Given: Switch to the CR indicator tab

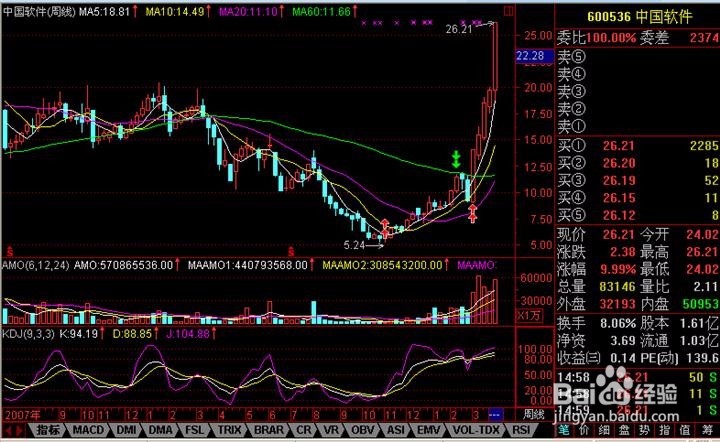Looking at the screenshot, I should coord(304,430).
